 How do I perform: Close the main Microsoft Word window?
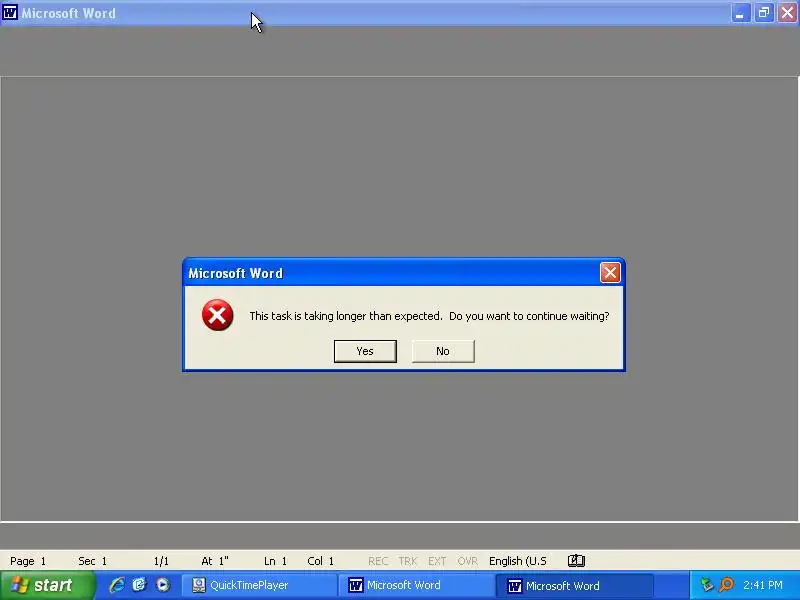[787, 13]
